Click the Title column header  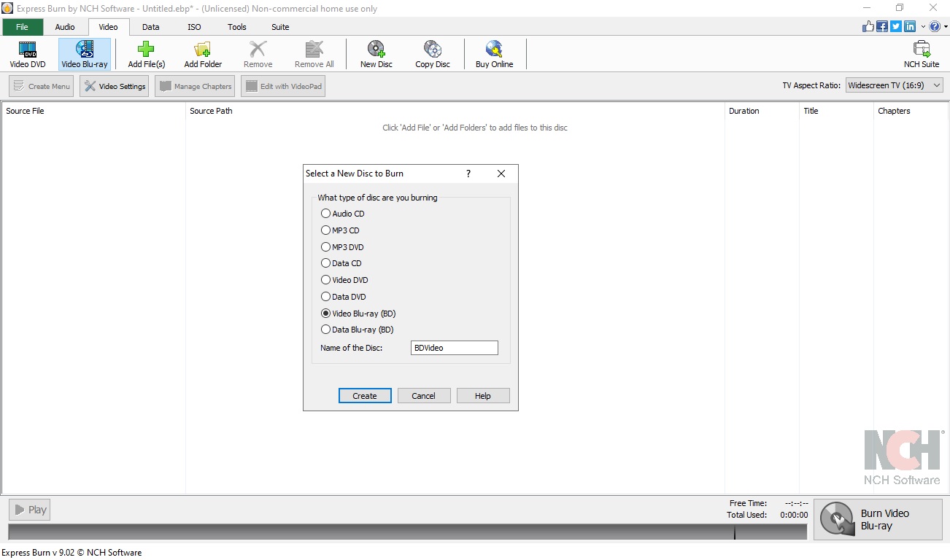(x=836, y=111)
